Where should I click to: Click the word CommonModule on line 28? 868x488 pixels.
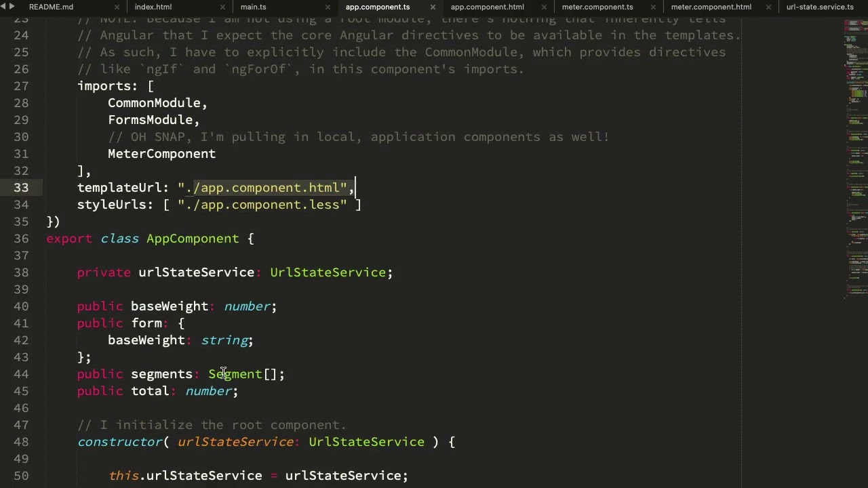(x=154, y=103)
